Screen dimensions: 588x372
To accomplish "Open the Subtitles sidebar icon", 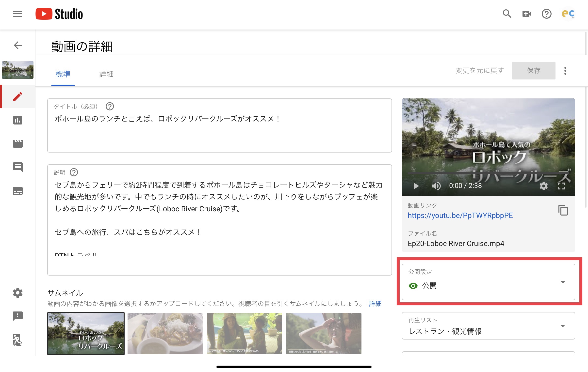I will [18, 191].
